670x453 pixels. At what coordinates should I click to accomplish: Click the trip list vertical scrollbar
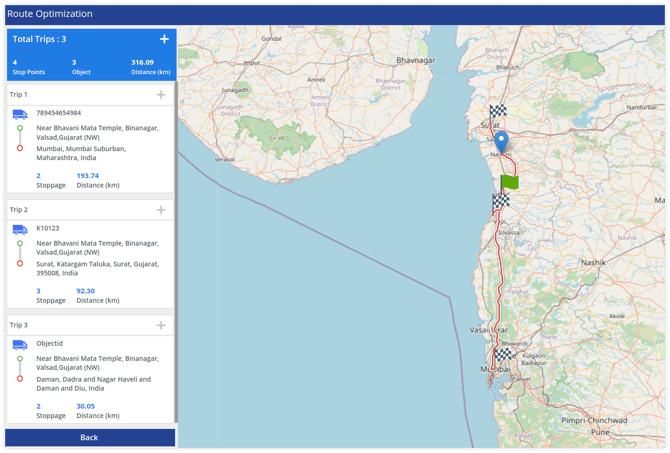[176, 250]
